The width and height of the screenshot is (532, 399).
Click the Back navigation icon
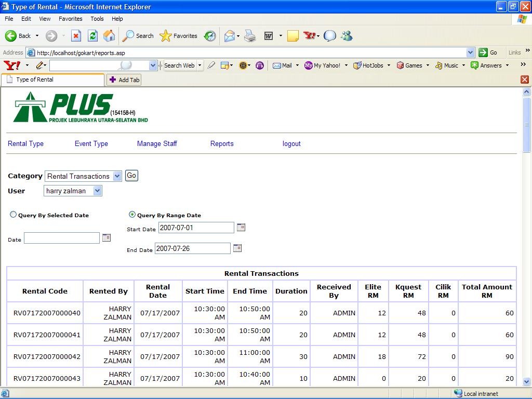pos(11,36)
